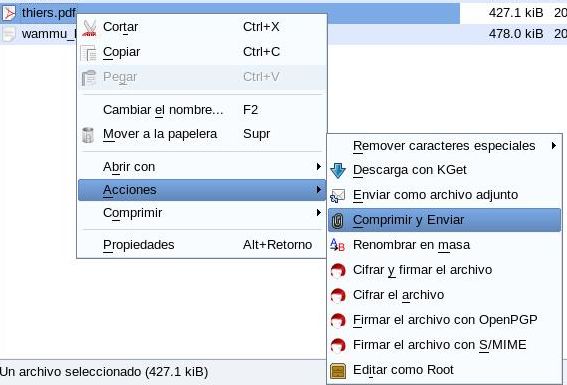Click the scissors icon next to Cortar

coord(89,28)
